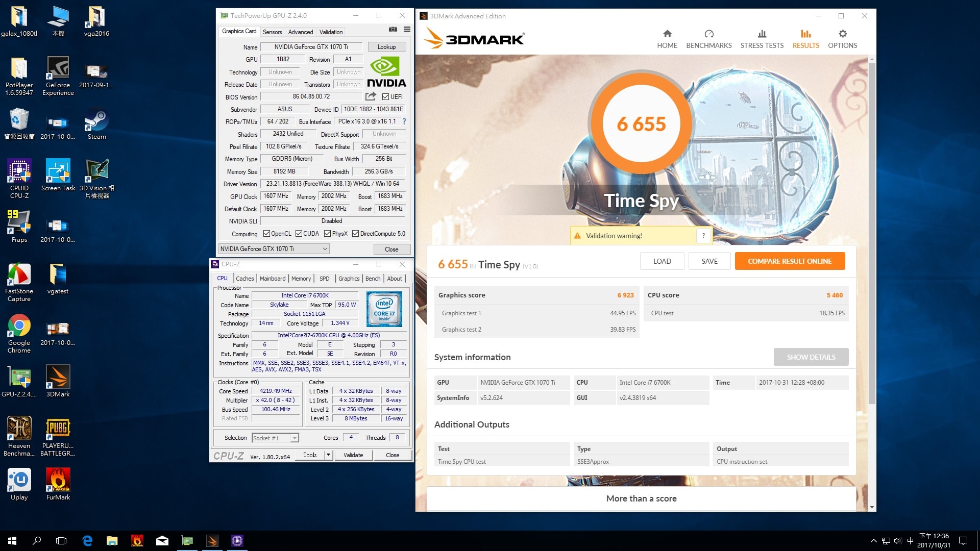The height and width of the screenshot is (551, 980).
Task: Launch the Google Chrome desktop shortcut
Action: tap(19, 334)
